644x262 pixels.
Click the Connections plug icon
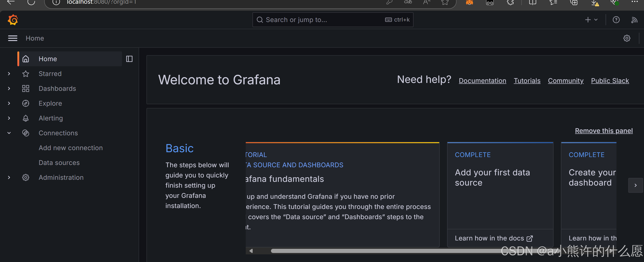tap(26, 133)
